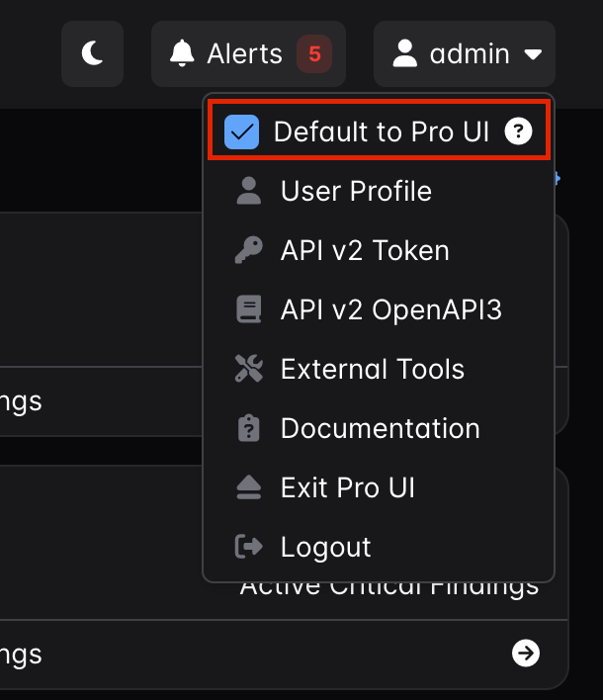603x700 pixels.
Task: Click the Logout arrow icon
Action: point(249,547)
